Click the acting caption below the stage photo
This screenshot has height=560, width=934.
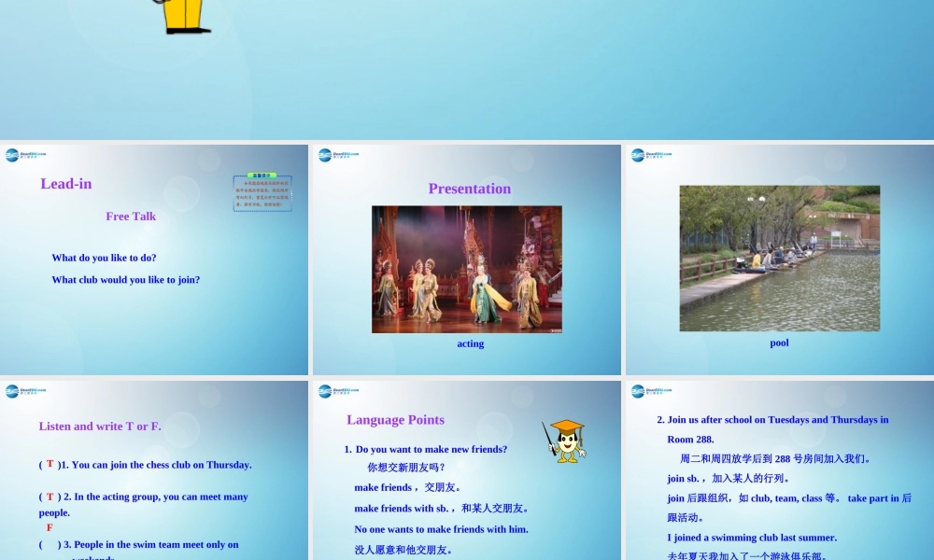pyautogui.click(x=470, y=343)
